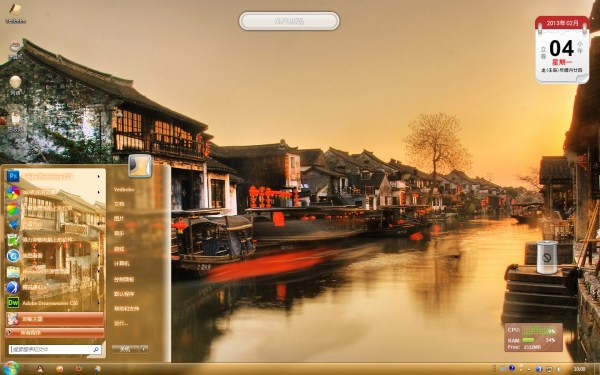Click the Windows Start orb
This screenshot has height=375, width=600.
click(x=10, y=368)
